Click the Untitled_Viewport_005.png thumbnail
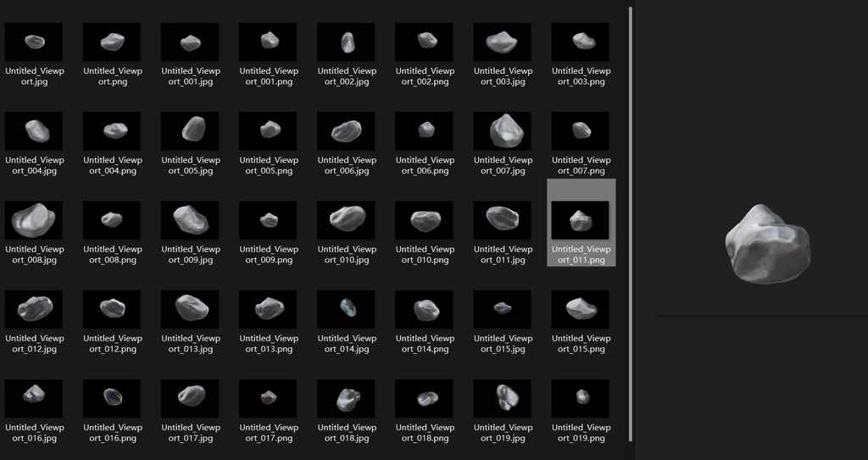Screen dimensions: 868x460 pyautogui.click(x=268, y=131)
